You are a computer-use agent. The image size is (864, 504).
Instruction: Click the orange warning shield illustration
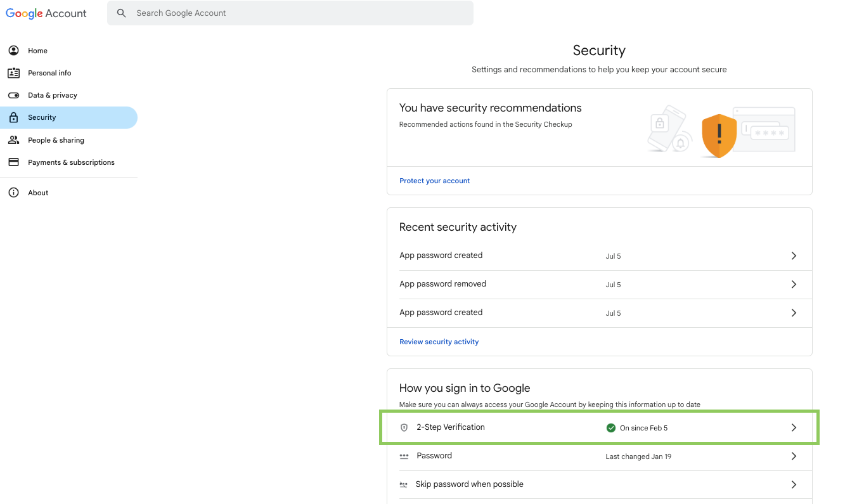(719, 135)
